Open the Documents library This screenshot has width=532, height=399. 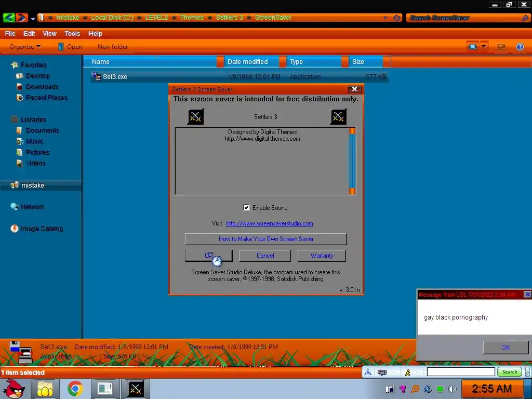[42, 130]
